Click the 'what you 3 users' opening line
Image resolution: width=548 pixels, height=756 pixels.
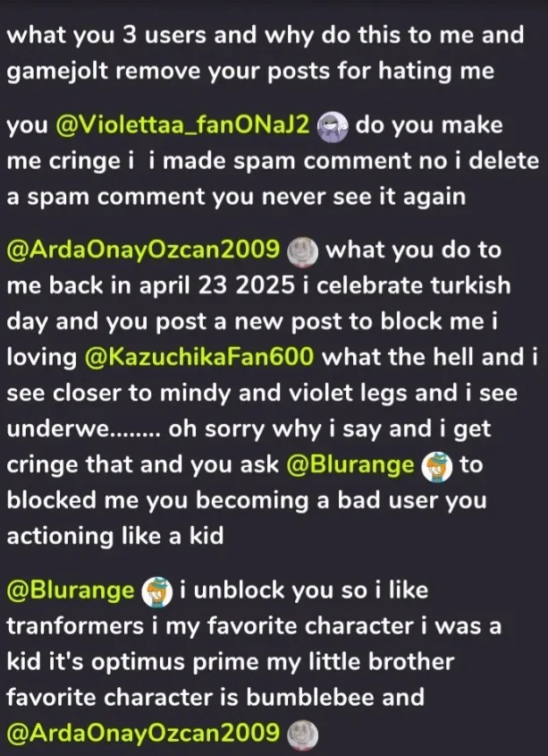(x=266, y=36)
